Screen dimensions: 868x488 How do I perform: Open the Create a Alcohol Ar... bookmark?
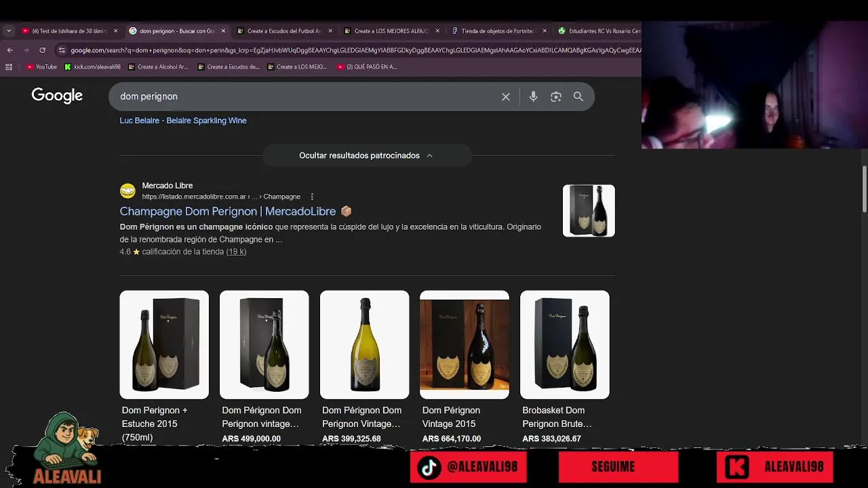click(157, 66)
